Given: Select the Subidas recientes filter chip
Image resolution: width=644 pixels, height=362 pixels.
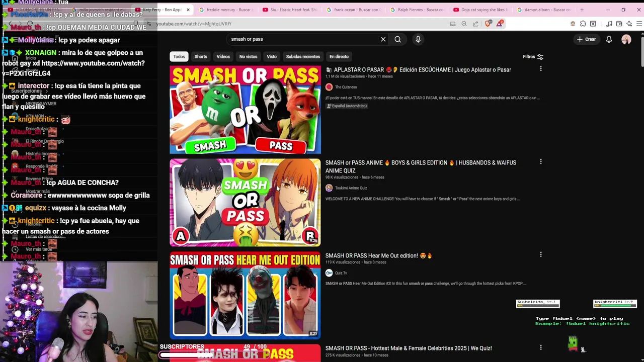Looking at the screenshot, I should pos(303,57).
